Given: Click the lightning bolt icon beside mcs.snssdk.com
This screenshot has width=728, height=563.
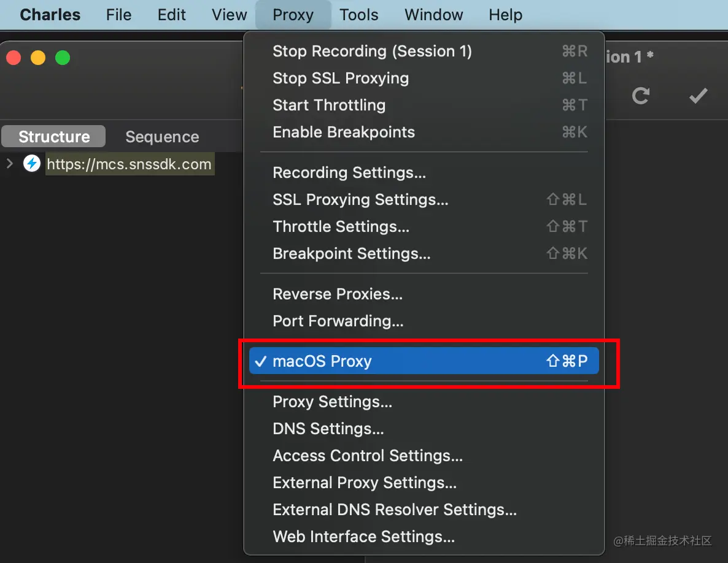Looking at the screenshot, I should 32,163.
